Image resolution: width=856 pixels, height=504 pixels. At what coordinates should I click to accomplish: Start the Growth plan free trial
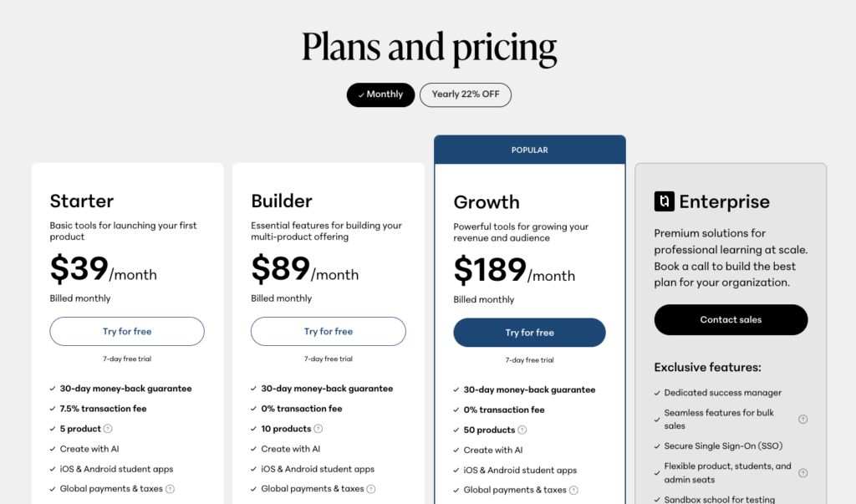click(x=529, y=332)
